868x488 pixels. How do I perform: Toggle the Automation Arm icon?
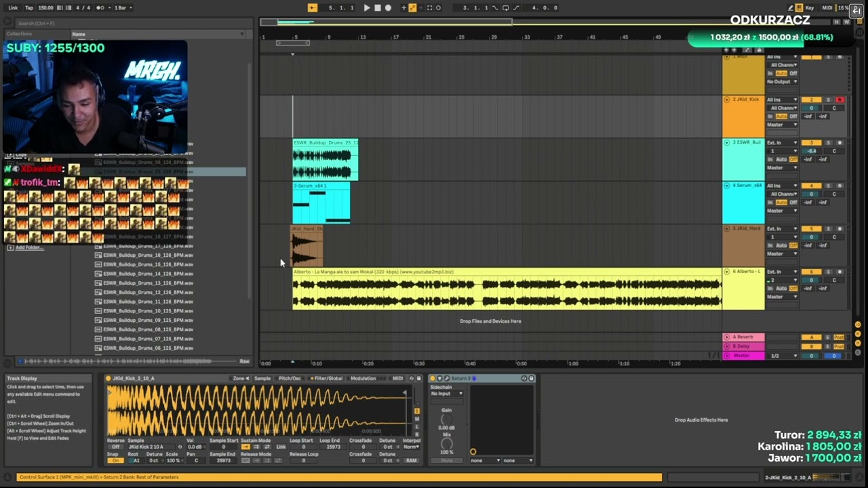[412, 8]
